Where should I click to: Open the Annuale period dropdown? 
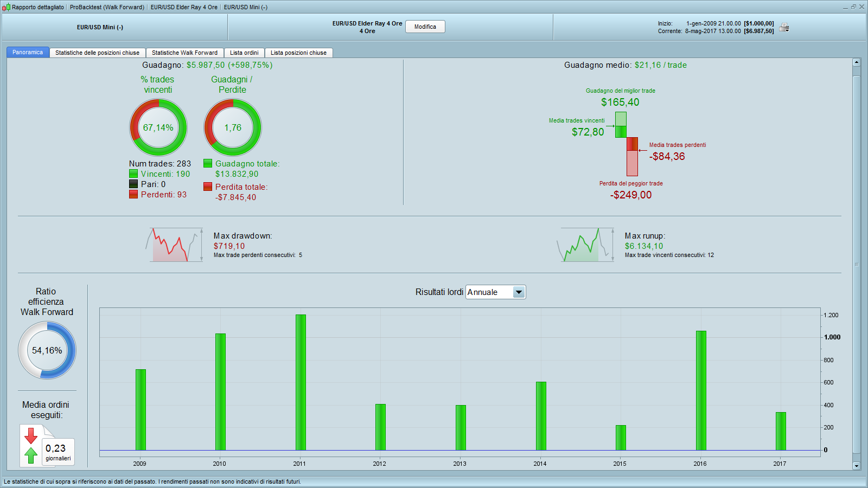[495, 292]
